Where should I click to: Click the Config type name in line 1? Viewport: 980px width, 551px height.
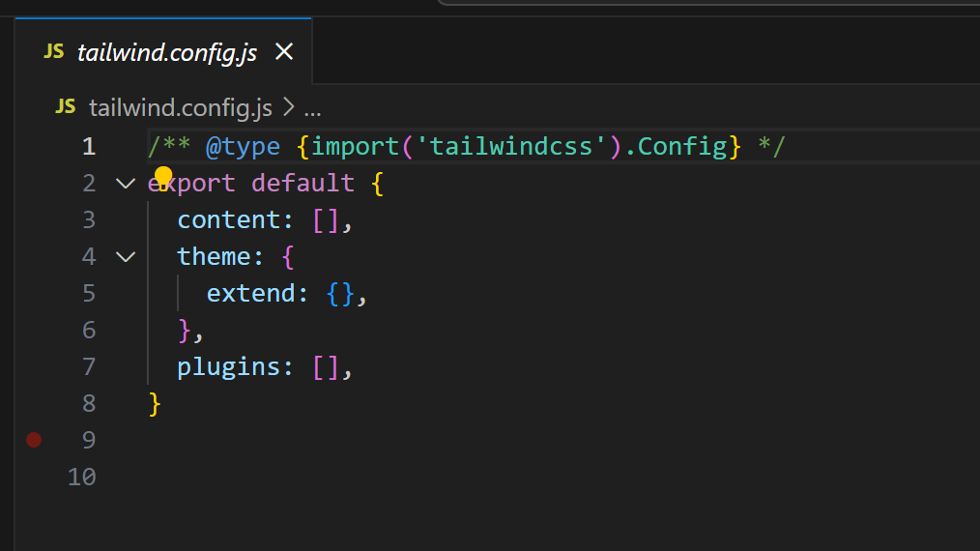click(x=682, y=147)
